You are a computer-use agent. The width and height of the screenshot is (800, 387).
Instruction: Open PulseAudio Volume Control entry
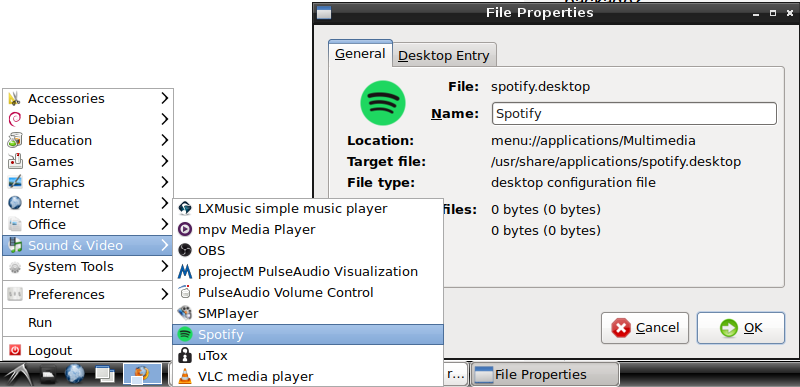point(308,293)
